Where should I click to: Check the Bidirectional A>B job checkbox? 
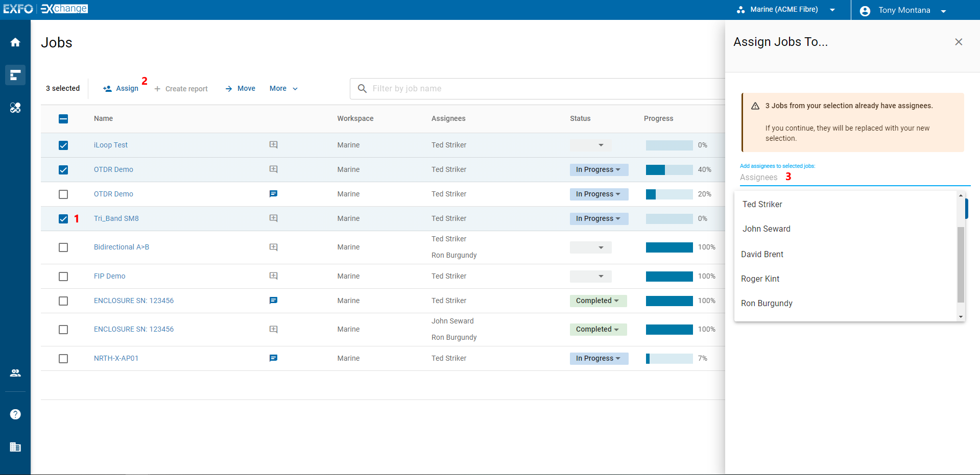point(63,247)
